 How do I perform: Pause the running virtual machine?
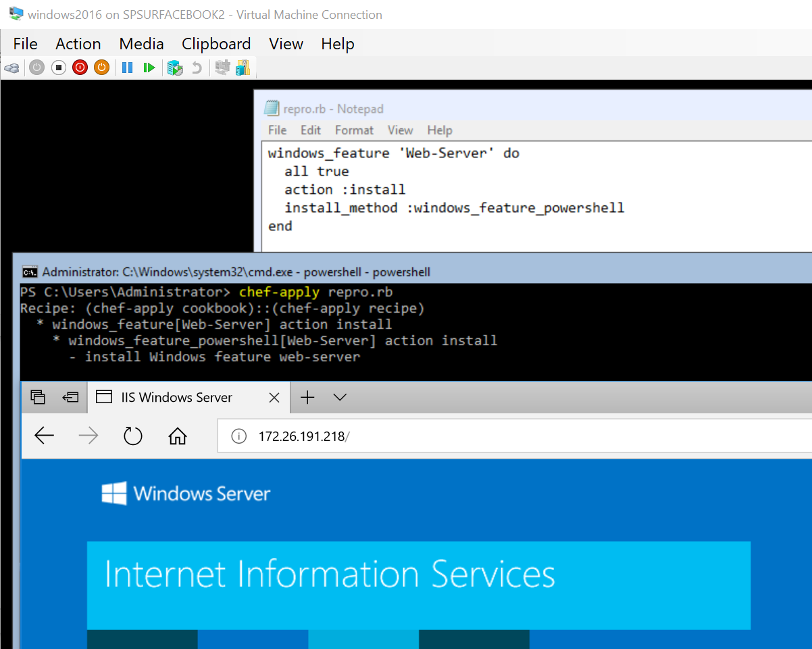127,67
